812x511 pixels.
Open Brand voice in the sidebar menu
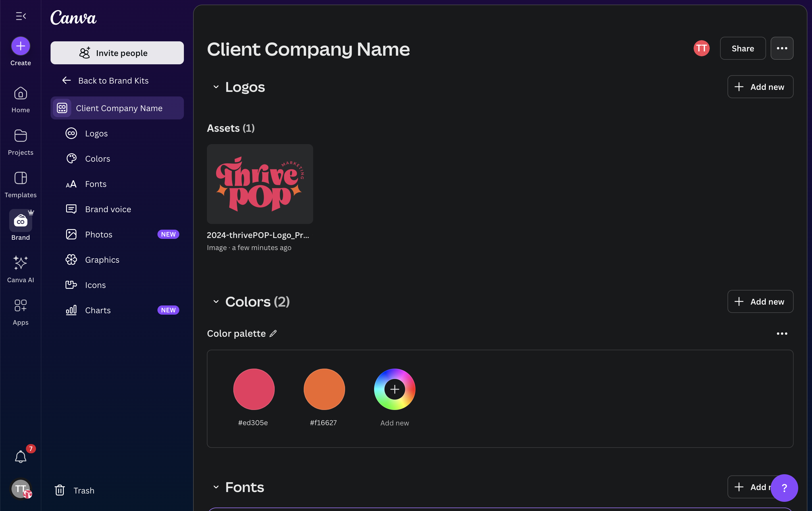(117, 209)
